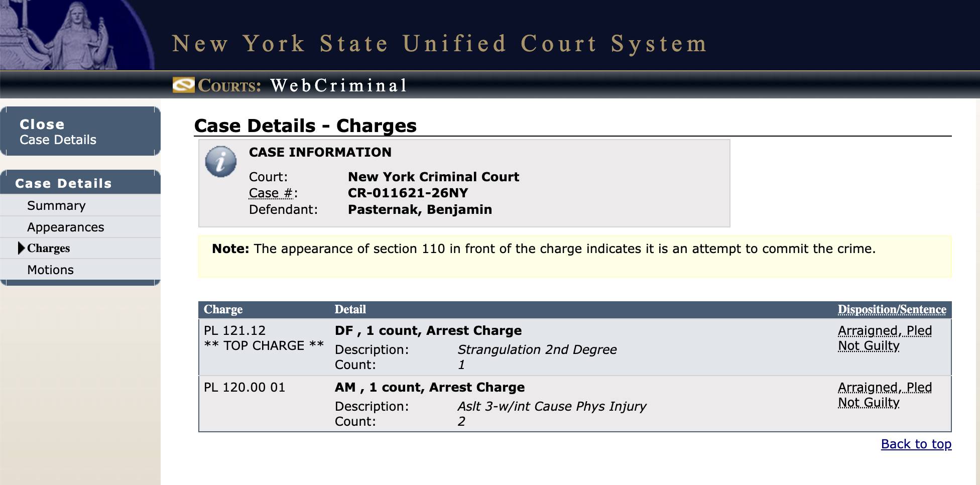Click the Disposition/Sentence column header
Image resolution: width=980 pixels, height=485 pixels.
(892, 309)
